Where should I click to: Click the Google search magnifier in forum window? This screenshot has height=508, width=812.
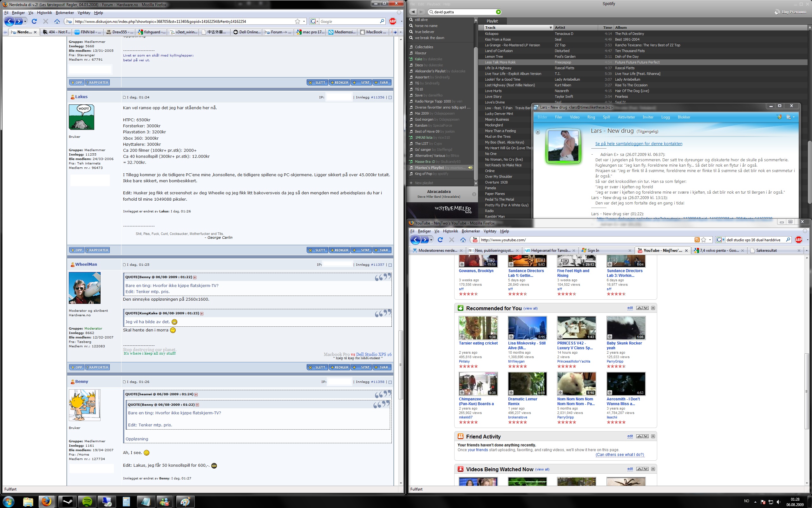[382, 22]
